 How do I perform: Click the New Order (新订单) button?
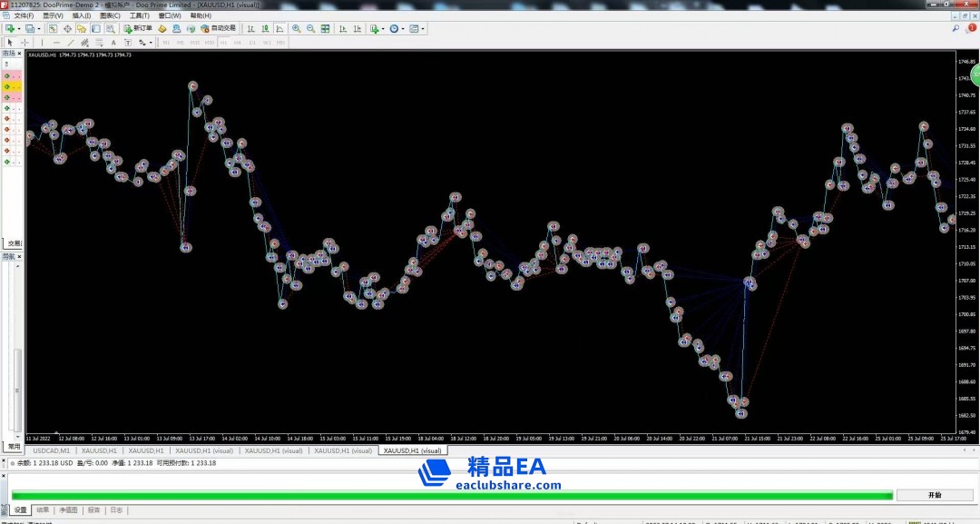pos(137,28)
